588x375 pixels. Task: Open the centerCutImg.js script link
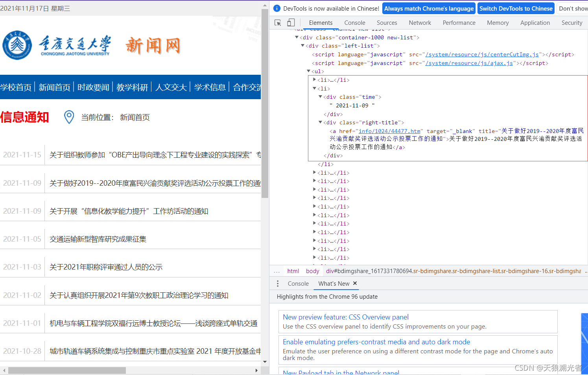482,54
